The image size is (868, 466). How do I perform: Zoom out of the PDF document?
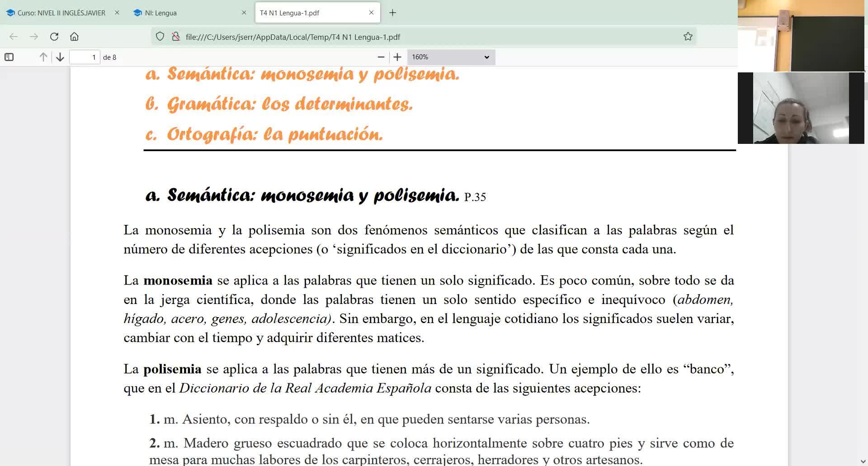pyautogui.click(x=381, y=57)
